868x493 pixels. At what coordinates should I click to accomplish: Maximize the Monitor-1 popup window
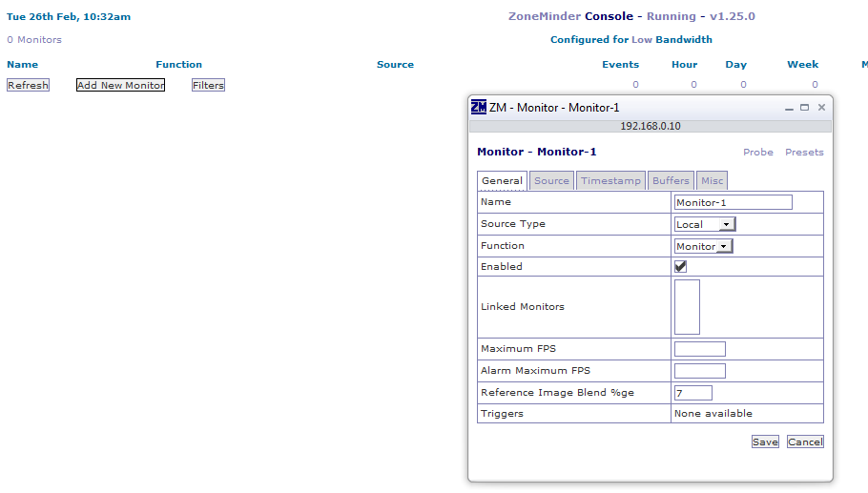coord(804,108)
